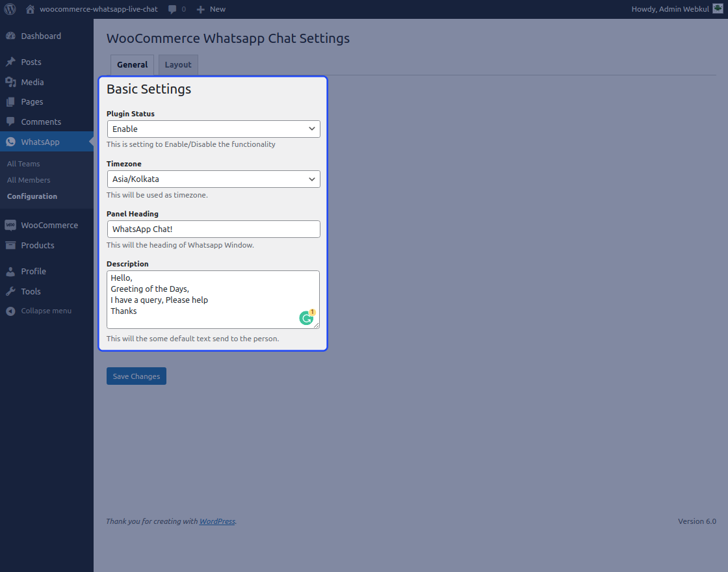
Task: Click the WhatsApp icon in sidebar
Action: click(x=10, y=142)
